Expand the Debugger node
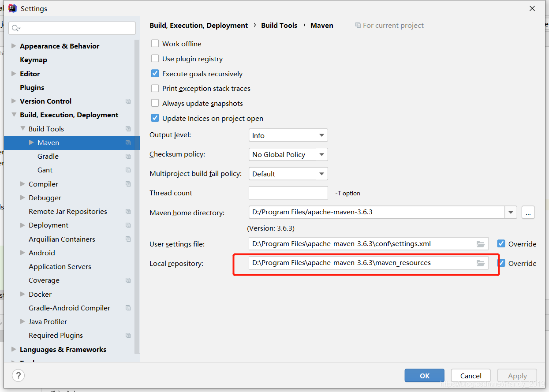 (22, 198)
